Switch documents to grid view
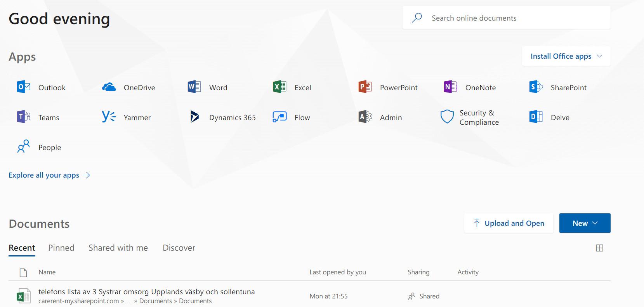 pos(600,248)
